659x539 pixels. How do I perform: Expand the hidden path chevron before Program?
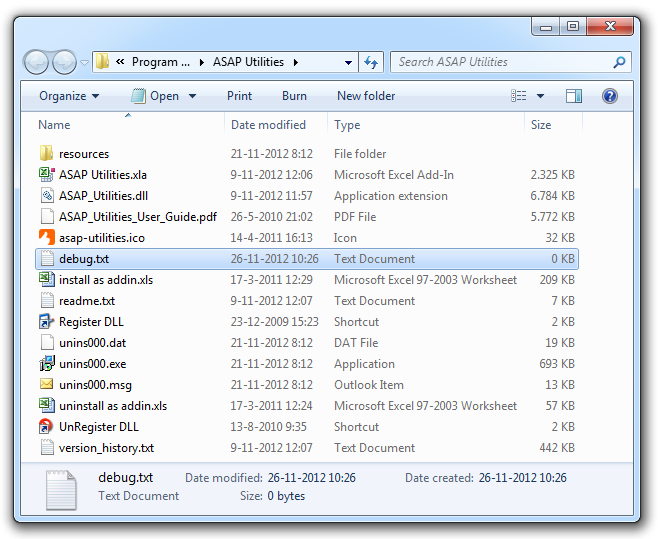(120, 62)
